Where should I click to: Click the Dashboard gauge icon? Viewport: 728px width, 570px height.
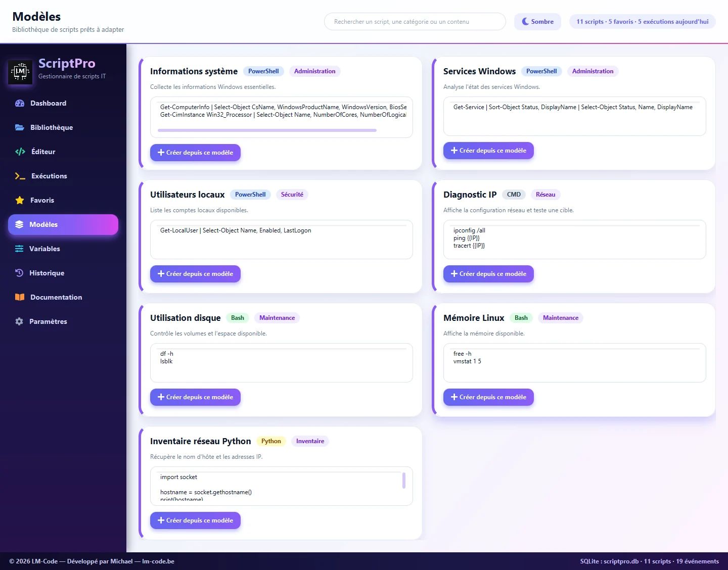(20, 103)
